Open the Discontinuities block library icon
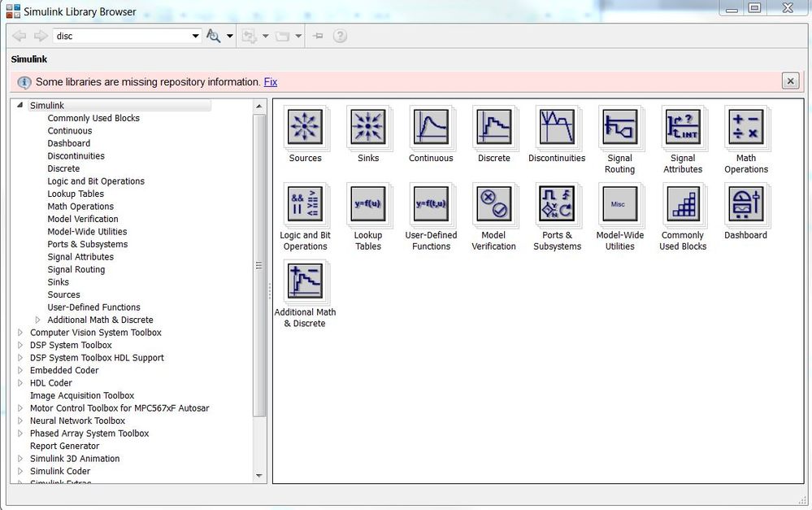 [x=557, y=126]
